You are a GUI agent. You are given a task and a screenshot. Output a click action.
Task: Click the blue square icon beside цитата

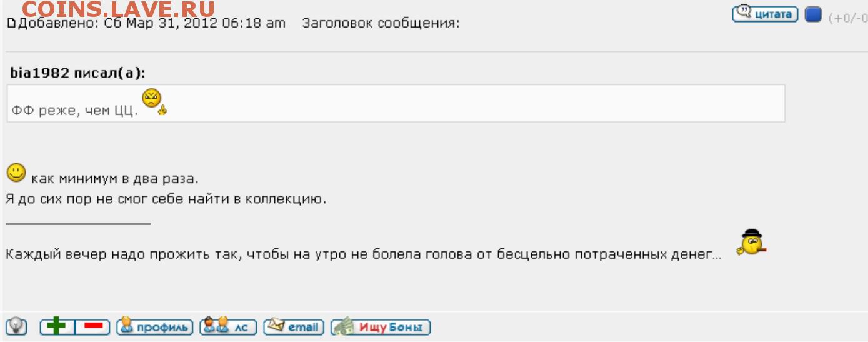click(812, 14)
